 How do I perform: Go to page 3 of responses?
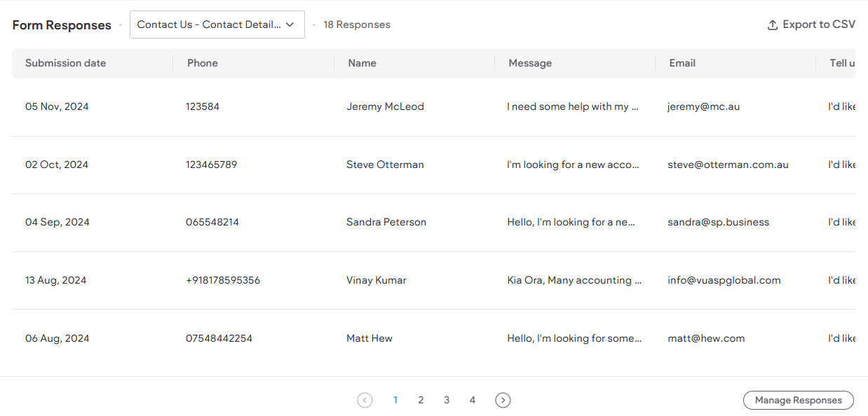[447, 400]
